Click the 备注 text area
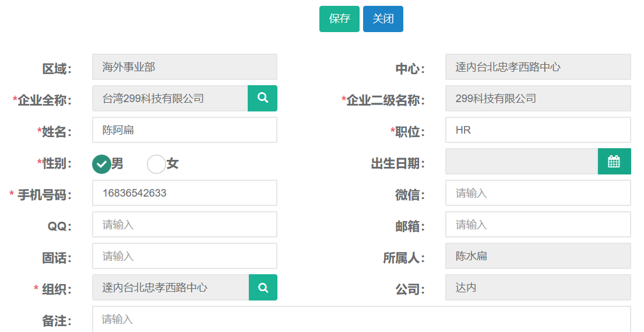Image resolution: width=644 pixels, height=332 pixels. point(361,319)
